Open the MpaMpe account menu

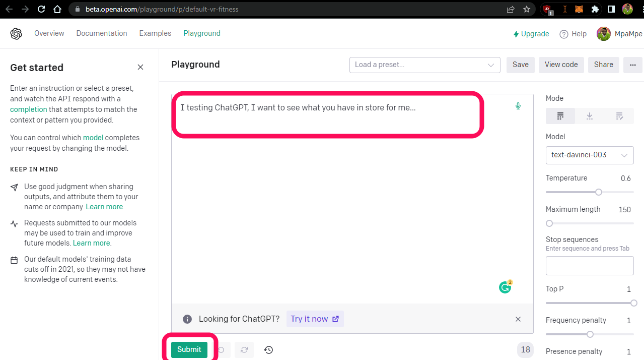point(620,34)
